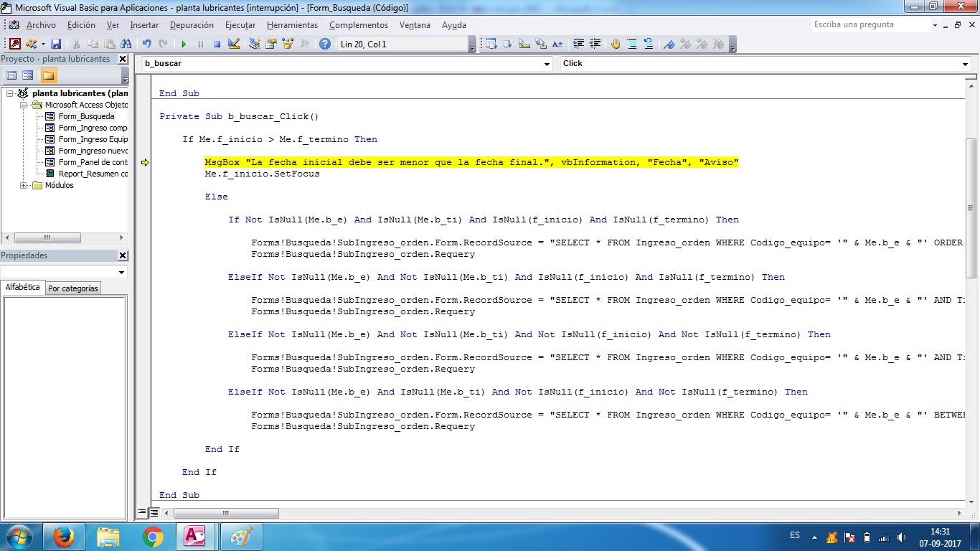Toggle breakpoint with the hand icon
Screen dimensions: 980x551
[x=616, y=44]
